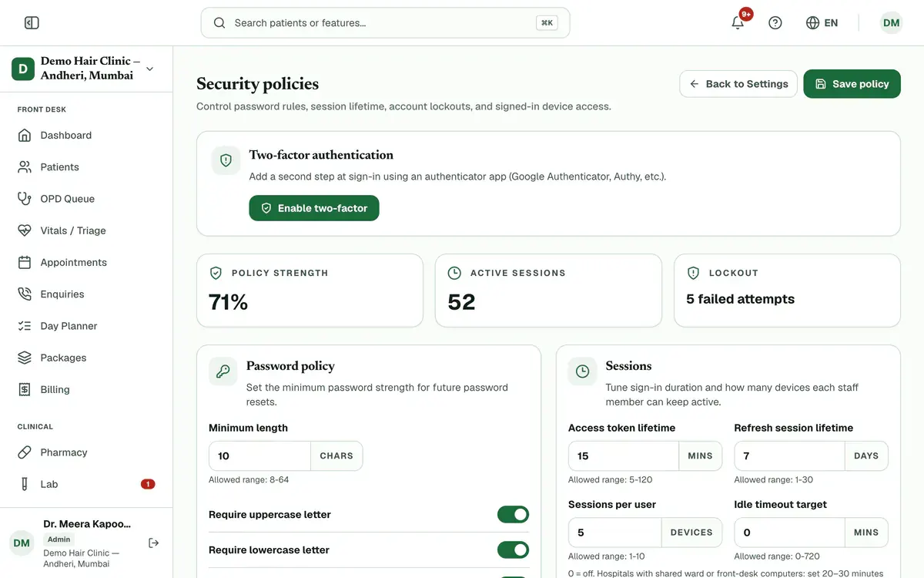
Task: Click the globe language icon
Action: point(812,23)
